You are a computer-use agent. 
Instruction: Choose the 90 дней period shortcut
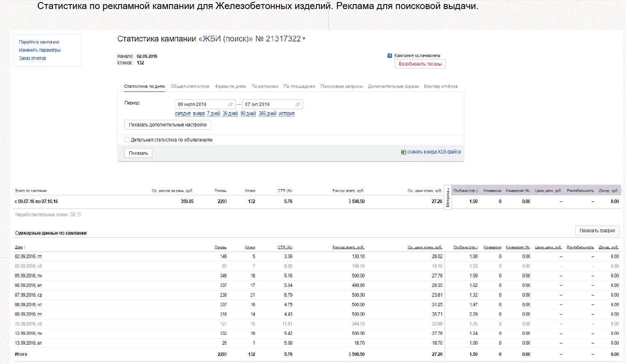click(x=248, y=114)
